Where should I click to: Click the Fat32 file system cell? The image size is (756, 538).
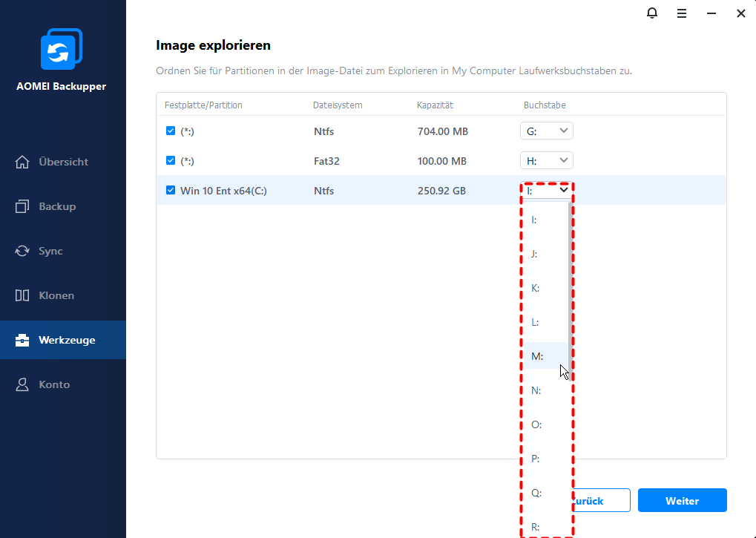(326, 161)
